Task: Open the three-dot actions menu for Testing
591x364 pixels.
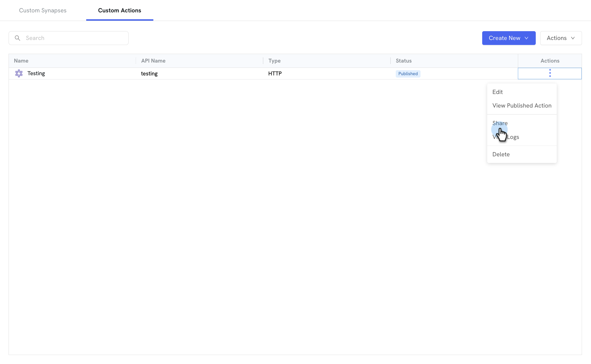Action: (550, 73)
